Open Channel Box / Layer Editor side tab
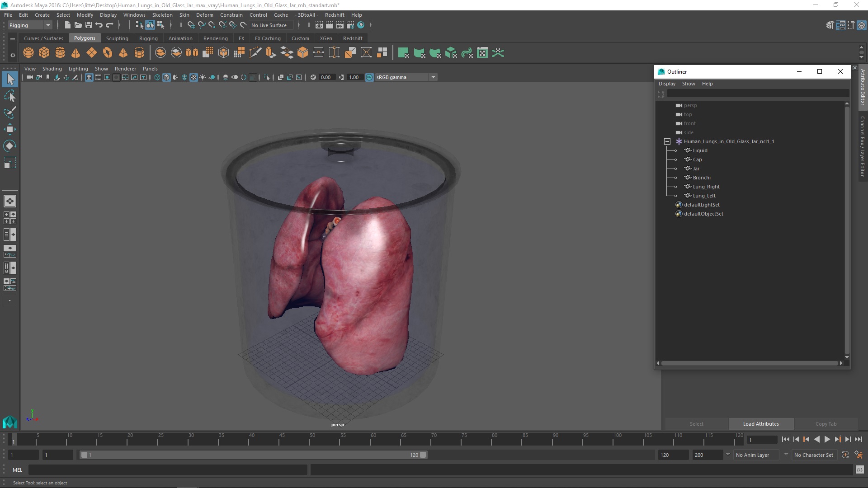This screenshot has width=868, height=488. pos(863,146)
